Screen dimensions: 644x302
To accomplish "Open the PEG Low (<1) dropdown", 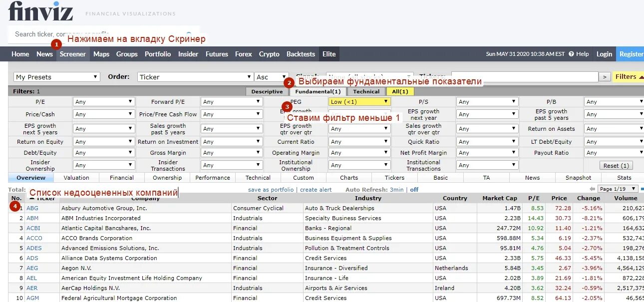I will tap(359, 102).
